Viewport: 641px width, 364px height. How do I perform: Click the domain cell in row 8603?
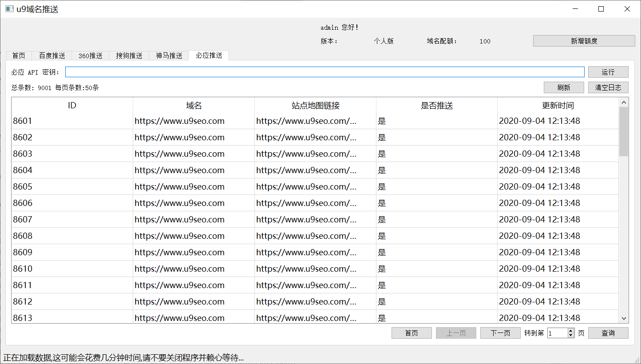[x=194, y=154]
